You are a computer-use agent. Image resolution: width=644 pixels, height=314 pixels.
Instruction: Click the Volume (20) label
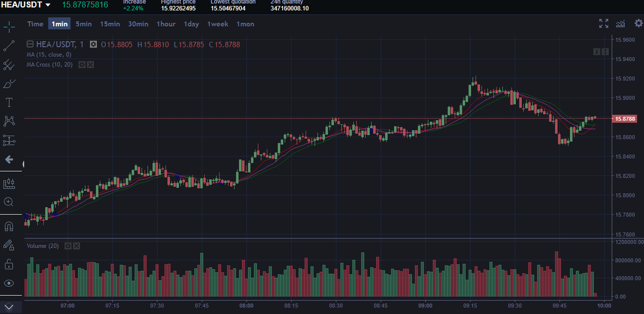pyautogui.click(x=42, y=246)
